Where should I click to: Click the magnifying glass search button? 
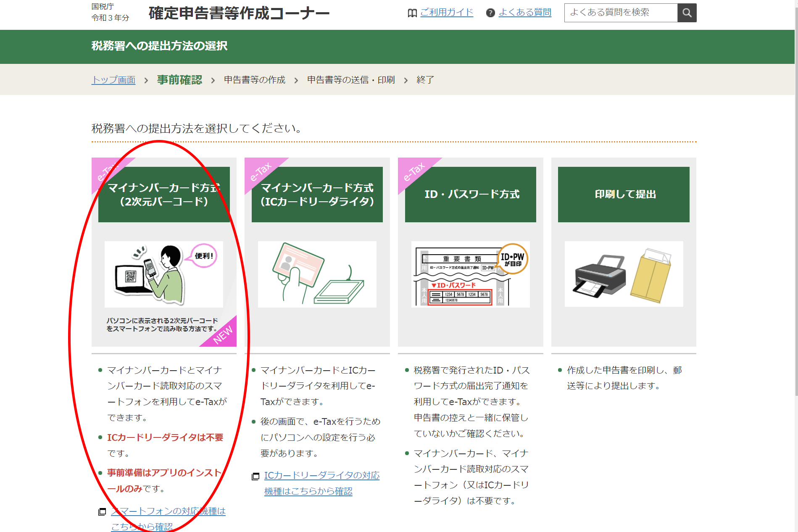(x=687, y=13)
